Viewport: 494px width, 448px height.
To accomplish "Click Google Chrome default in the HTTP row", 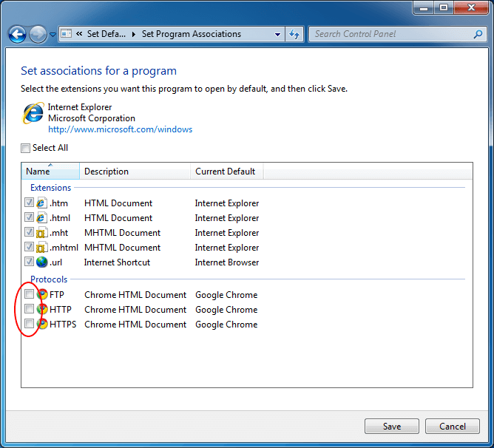I will coord(226,310).
